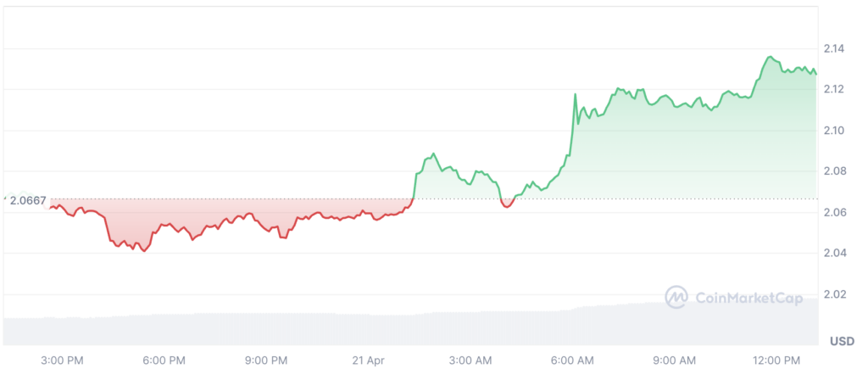Click the 2.04 price axis label
Viewport: 868px width, 380px height.
click(835, 253)
